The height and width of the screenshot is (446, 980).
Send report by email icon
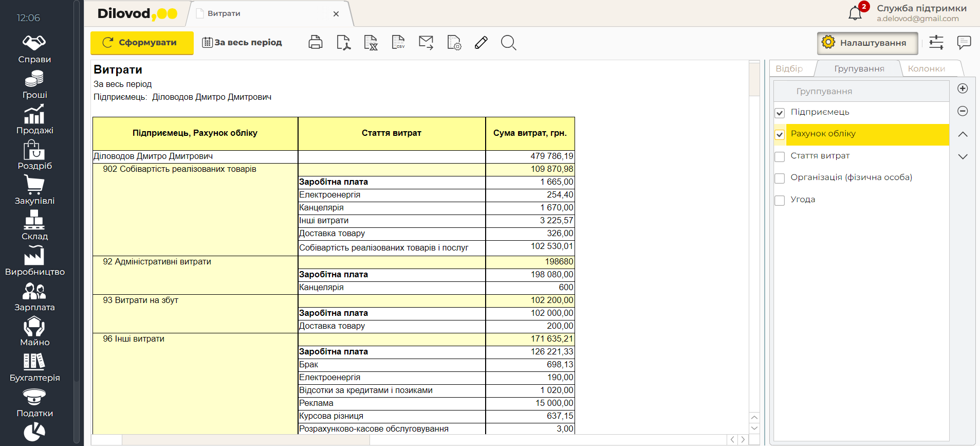tap(426, 43)
